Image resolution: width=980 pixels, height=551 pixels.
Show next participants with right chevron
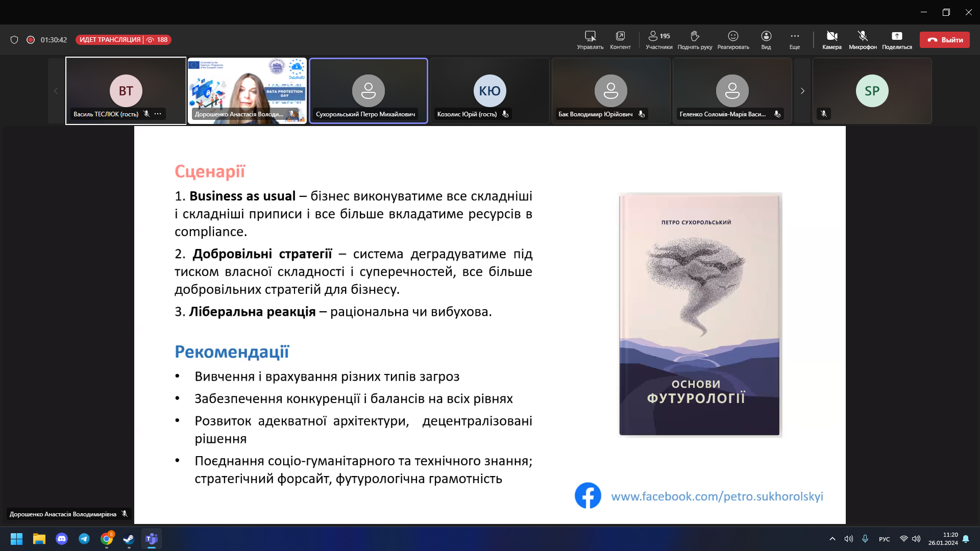click(802, 91)
